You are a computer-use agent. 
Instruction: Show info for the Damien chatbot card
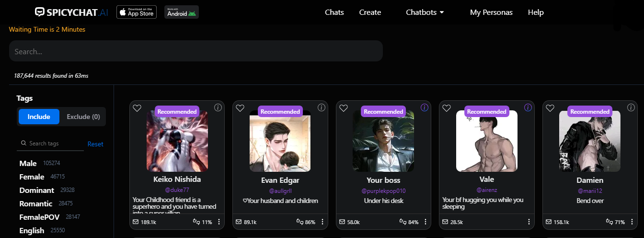[632, 107]
